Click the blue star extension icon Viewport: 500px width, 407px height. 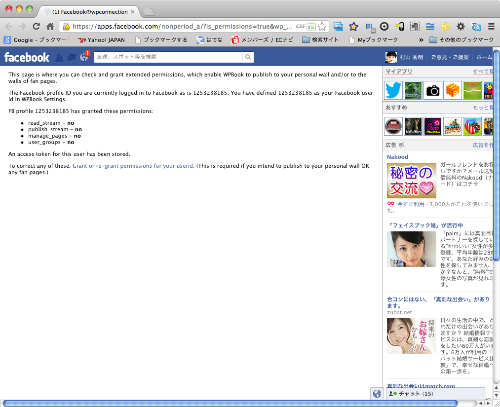(353, 26)
